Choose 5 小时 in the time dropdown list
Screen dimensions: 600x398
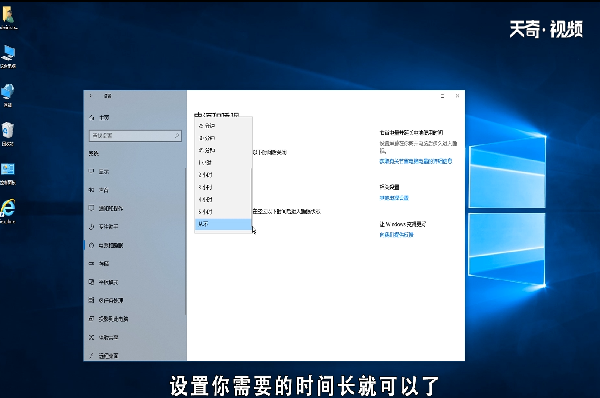223,212
